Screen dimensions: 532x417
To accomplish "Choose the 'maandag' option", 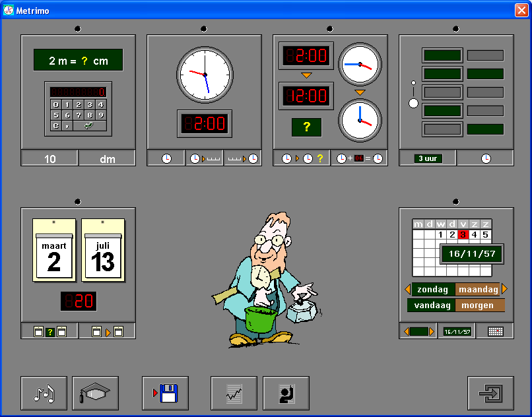I will pos(477,289).
